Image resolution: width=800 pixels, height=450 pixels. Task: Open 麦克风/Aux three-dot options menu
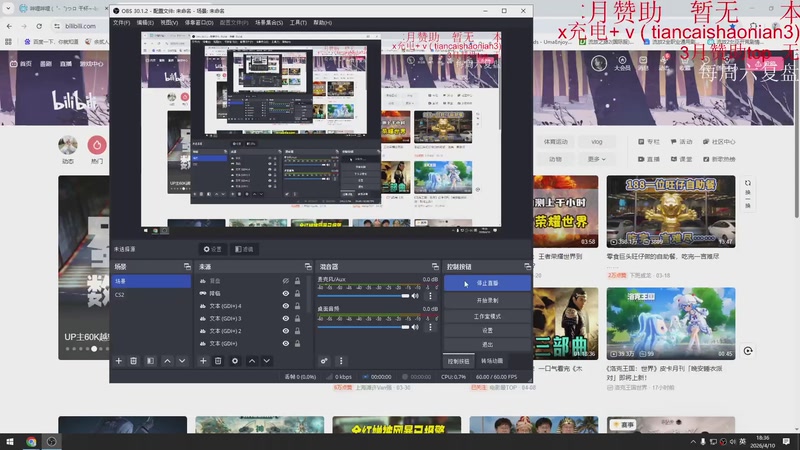tap(430, 296)
